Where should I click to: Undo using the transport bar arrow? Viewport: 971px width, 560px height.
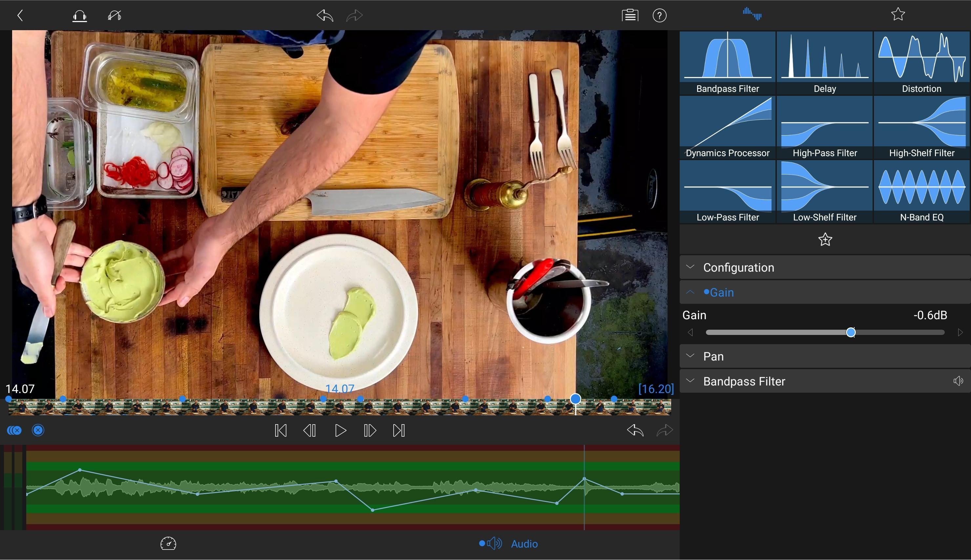635,430
